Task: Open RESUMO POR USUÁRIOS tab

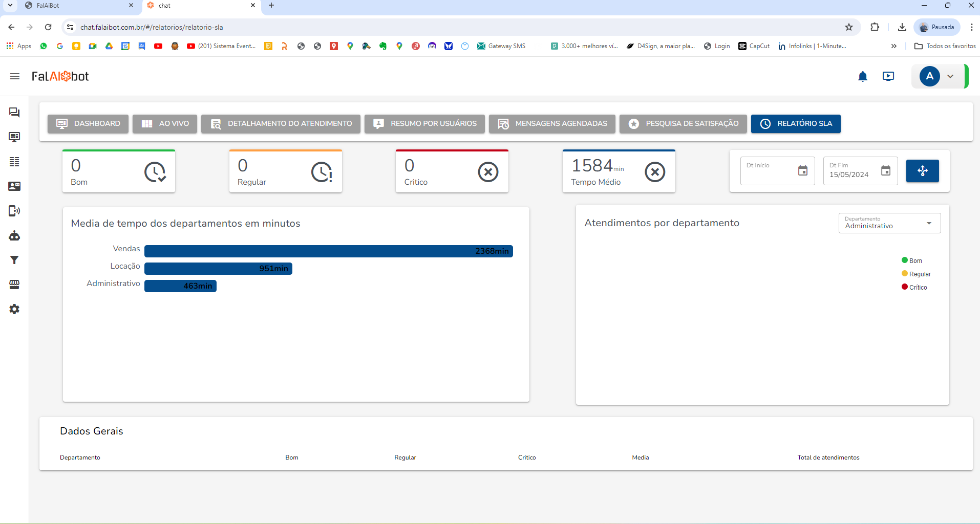Action: pos(424,123)
